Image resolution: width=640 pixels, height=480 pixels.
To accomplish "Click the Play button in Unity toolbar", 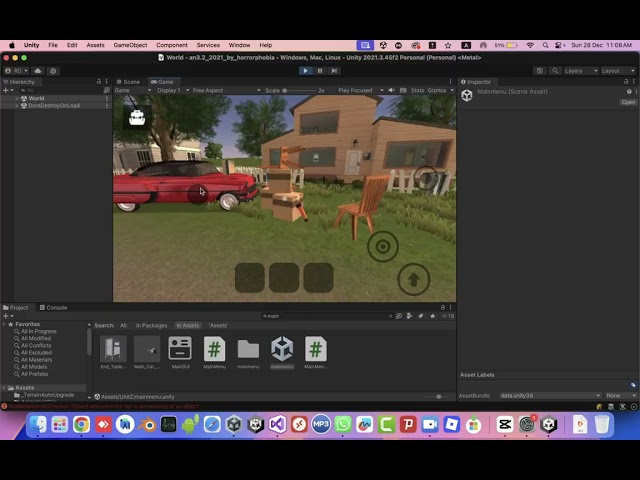I will click(x=305, y=71).
